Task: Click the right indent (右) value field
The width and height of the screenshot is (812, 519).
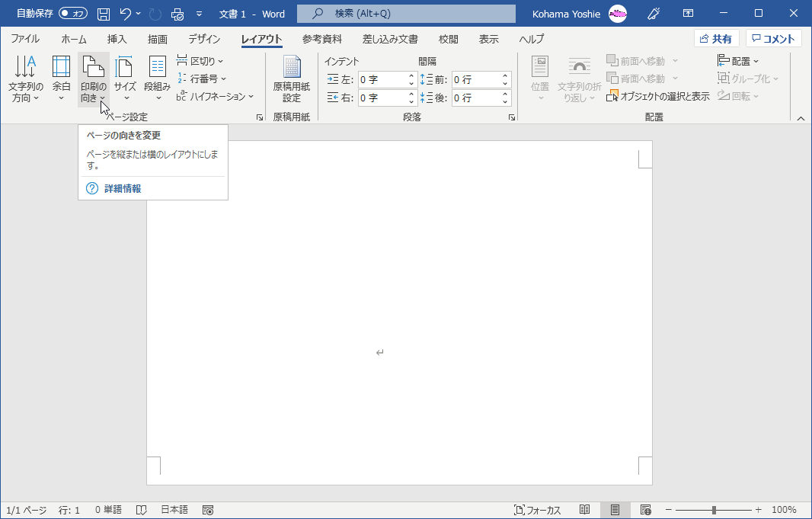Action: [382, 98]
